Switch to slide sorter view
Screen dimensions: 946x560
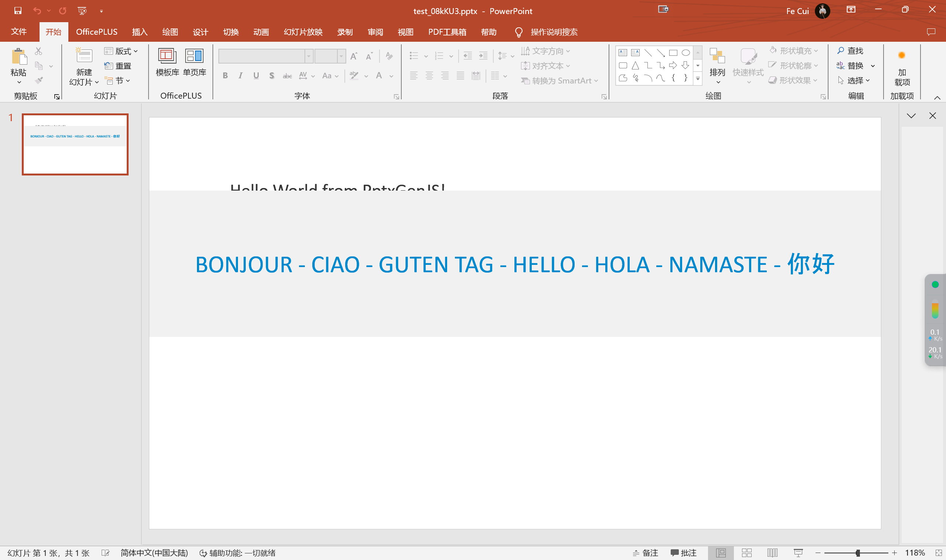click(x=746, y=553)
